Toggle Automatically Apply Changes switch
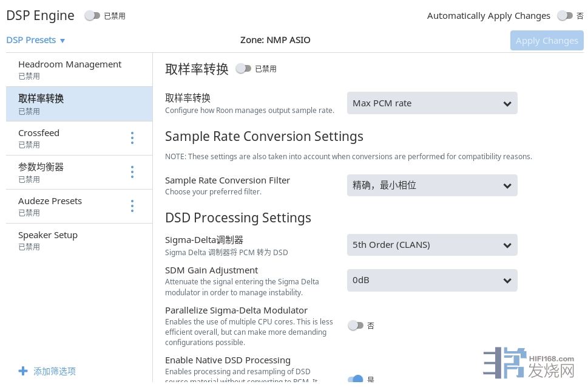The width and height of the screenshot is (588, 387). tap(564, 16)
